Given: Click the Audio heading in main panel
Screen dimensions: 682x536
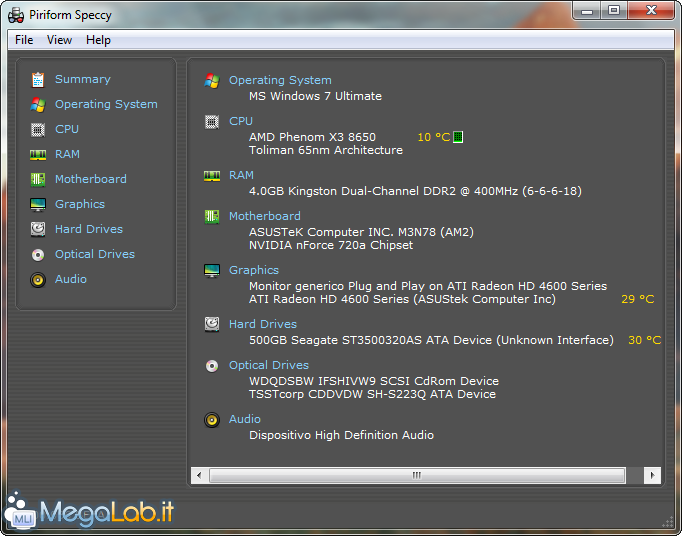Looking at the screenshot, I should point(244,419).
